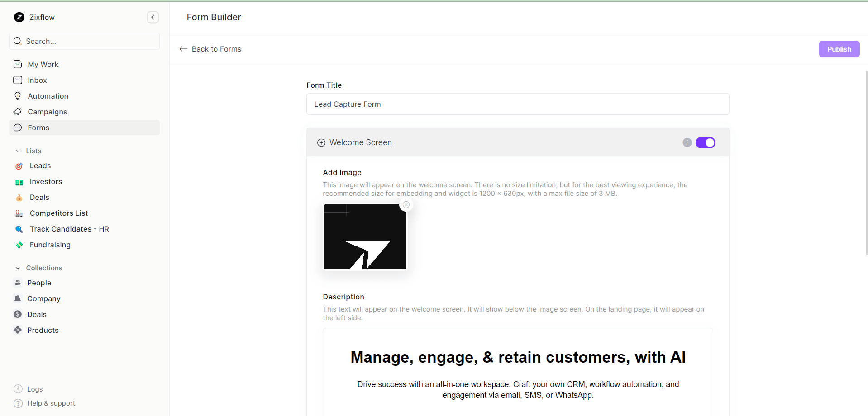The width and height of the screenshot is (868, 416).
Task: Click the Welcome Screen plus icon
Action: click(321, 142)
